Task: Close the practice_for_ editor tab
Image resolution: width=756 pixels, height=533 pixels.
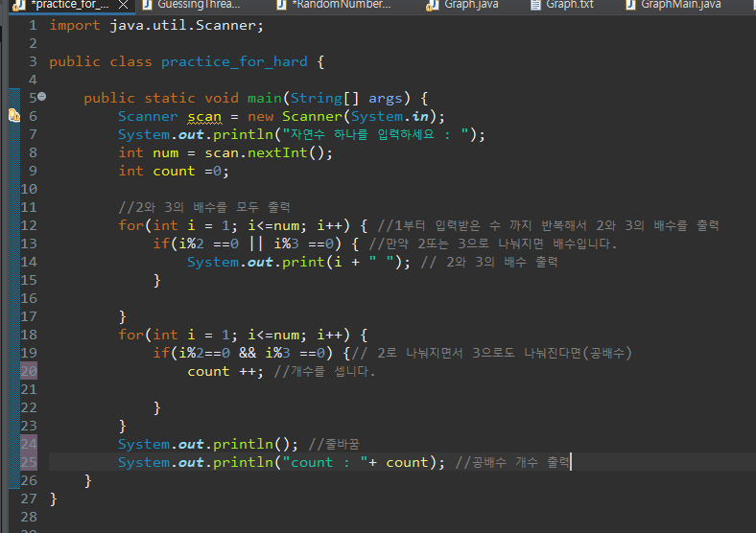Action: (x=124, y=5)
